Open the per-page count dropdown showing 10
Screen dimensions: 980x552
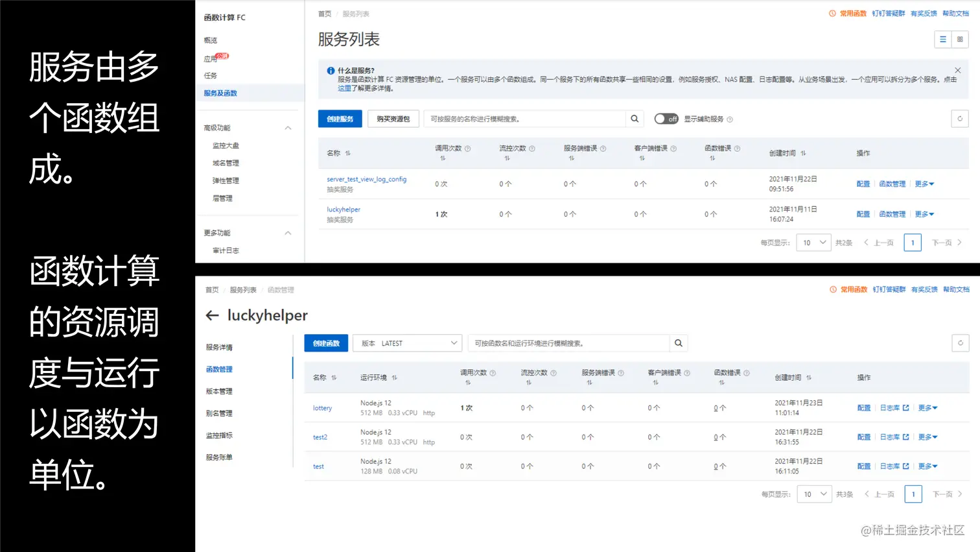(813, 242)
